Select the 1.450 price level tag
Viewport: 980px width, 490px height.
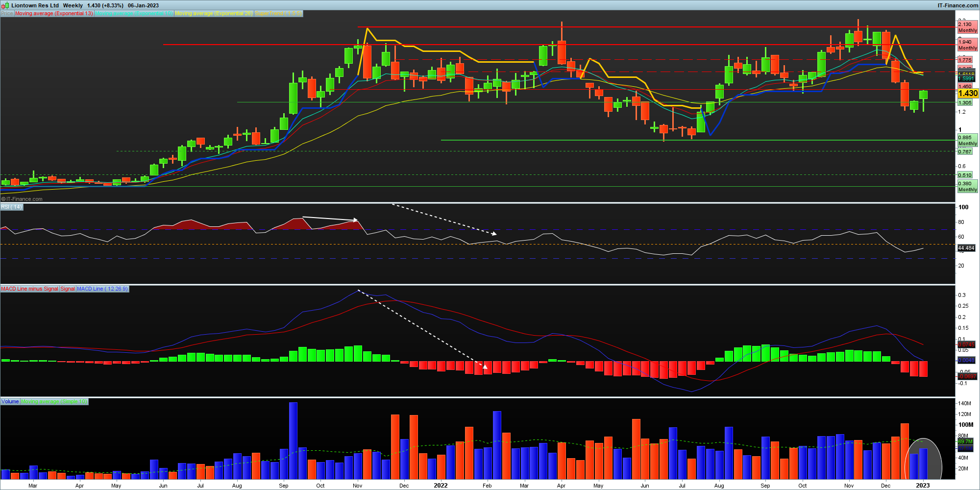point(965,86)
